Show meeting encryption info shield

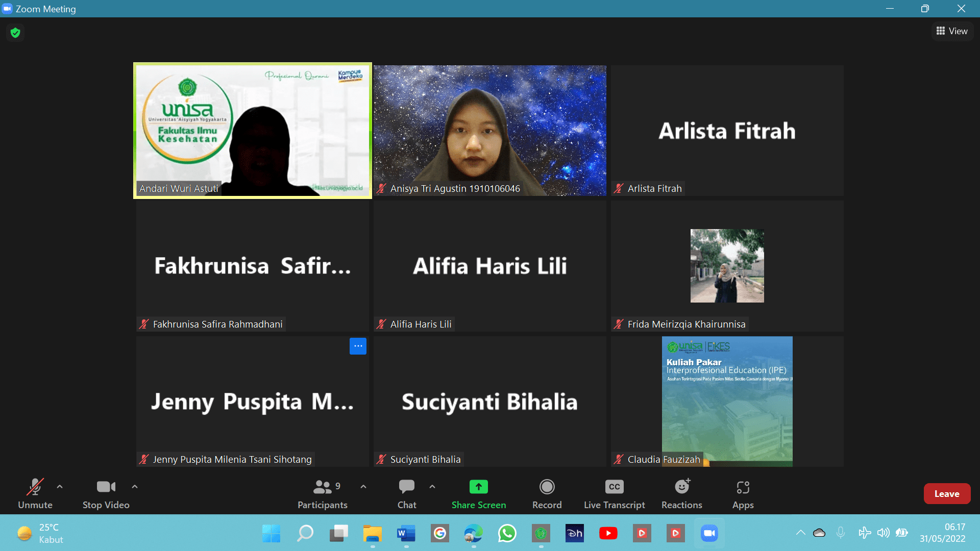click(15, 33)
